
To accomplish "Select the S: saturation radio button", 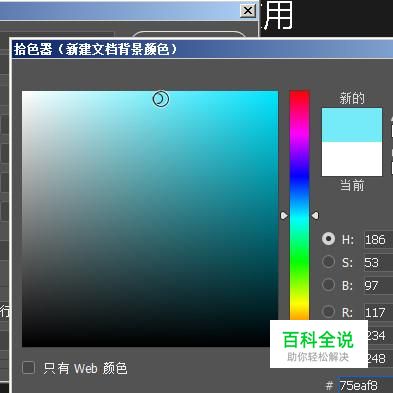I will tap(328, 262).
